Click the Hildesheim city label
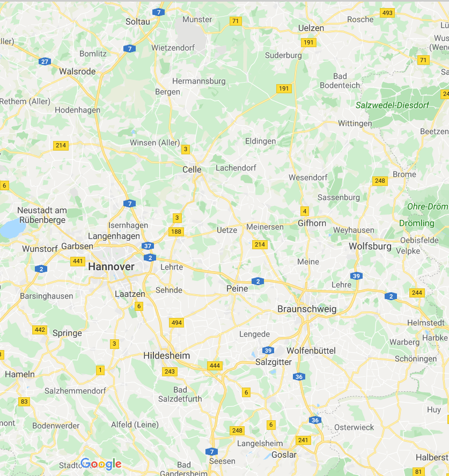Viewport: 449px width, 476px height. tap(166, 355)
